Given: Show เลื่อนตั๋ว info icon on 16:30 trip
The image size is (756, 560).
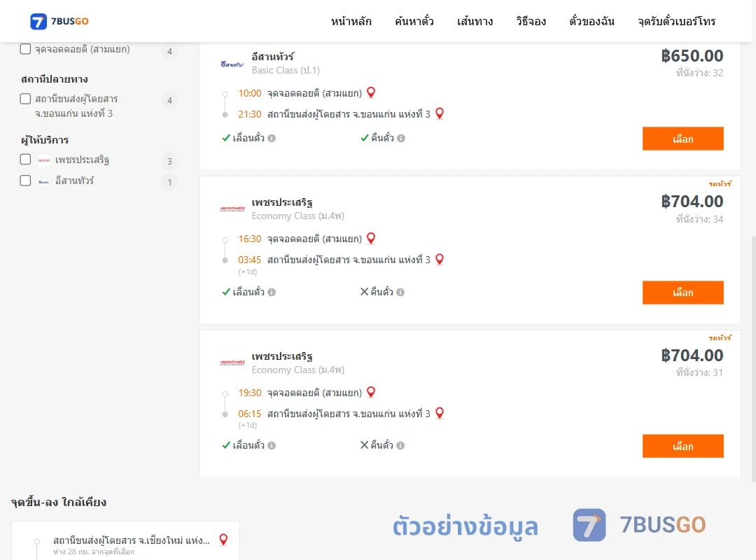Looking at the screenshot, I should [272, 293].
